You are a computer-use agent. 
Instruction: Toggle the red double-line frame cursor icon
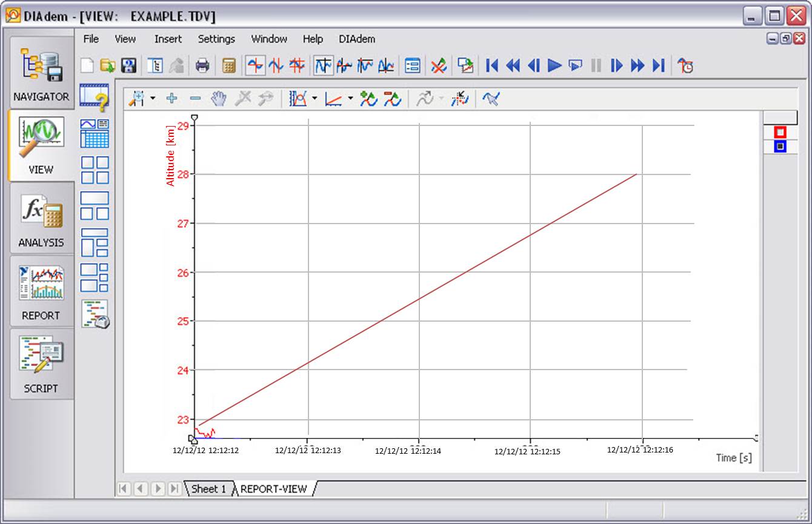coord(297,65)
